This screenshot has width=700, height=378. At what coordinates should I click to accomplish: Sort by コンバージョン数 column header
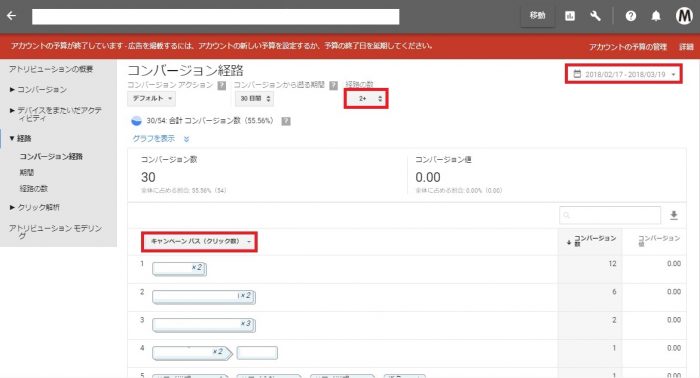(x=591, y=241)
